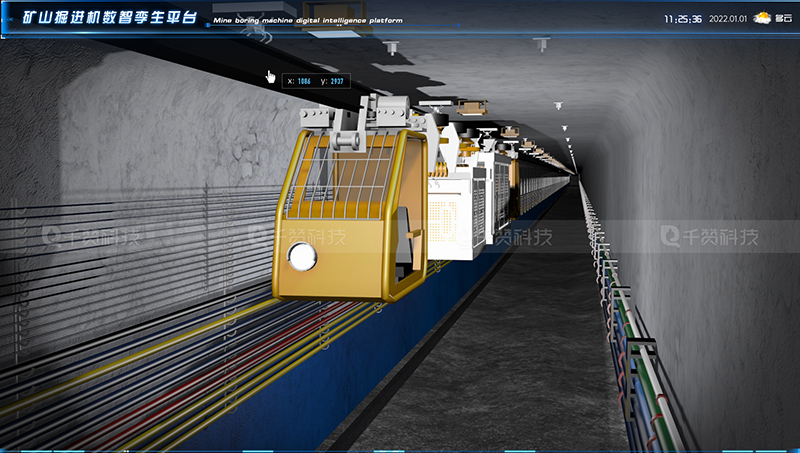
Task: Click the 2022.01.01 date display
Action: click(729, 19)
